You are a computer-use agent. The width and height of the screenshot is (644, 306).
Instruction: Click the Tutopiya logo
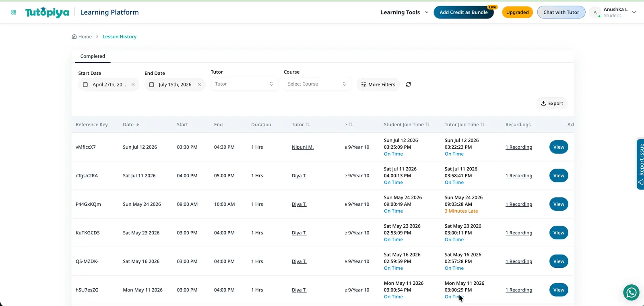[x=47, y=12]
